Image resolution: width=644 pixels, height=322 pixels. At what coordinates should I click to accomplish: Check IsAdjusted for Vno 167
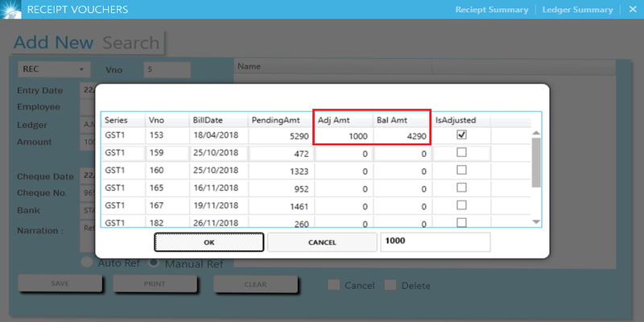[x=461, y=204]
